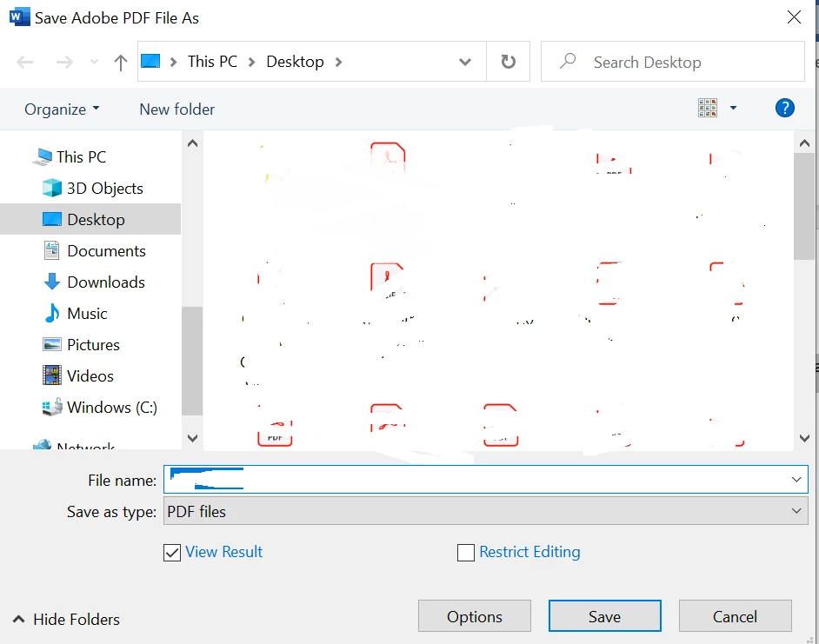Open PDF Options button
The height and width of the screenshot is (644, 819).
point(474,616)
